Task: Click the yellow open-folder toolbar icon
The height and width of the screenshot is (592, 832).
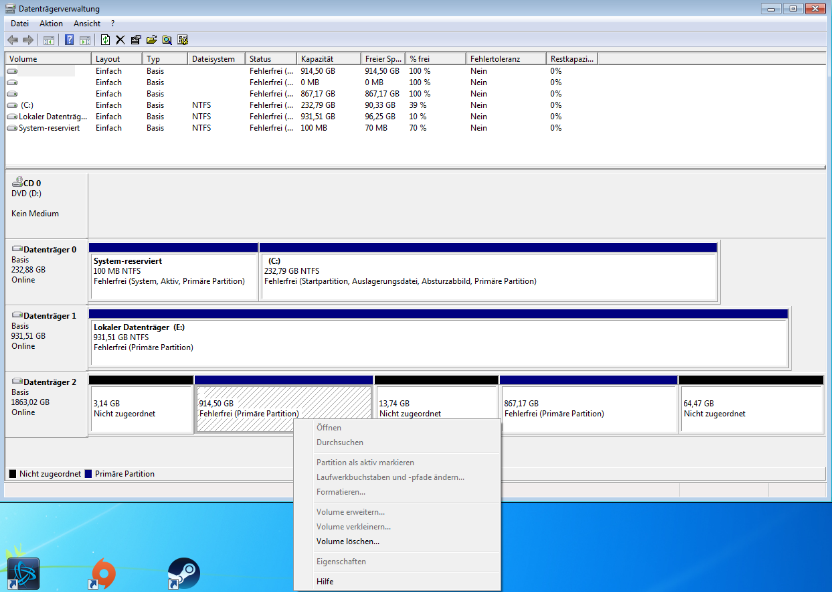Action: pos(151,40)
